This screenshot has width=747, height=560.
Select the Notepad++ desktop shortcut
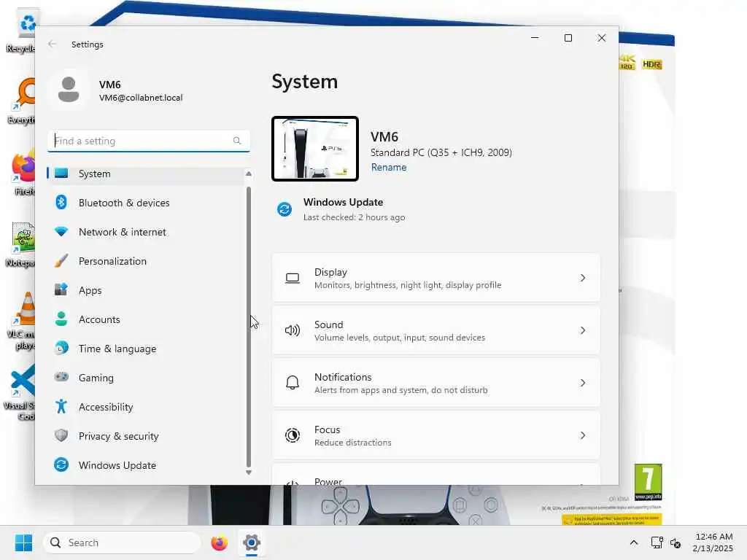point(20,245)
